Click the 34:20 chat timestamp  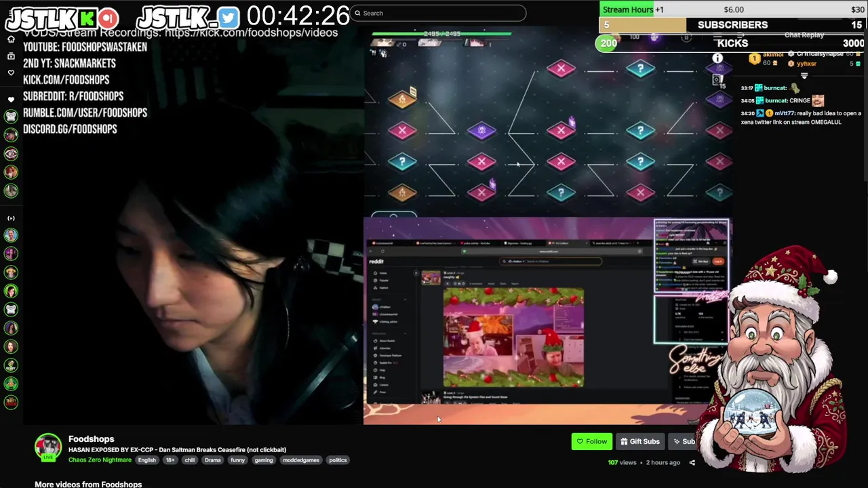coord(747,114)
